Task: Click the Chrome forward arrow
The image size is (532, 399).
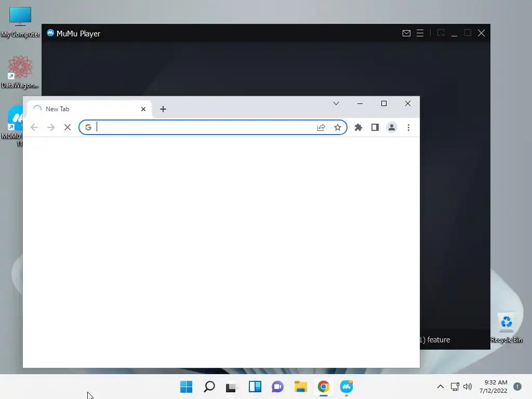Action: tap(51, 128)
